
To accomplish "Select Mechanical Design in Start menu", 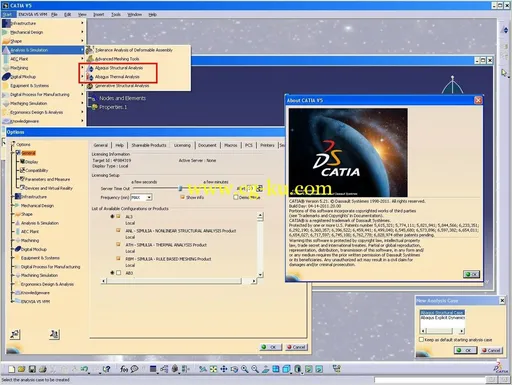I will tap(43, 32).
